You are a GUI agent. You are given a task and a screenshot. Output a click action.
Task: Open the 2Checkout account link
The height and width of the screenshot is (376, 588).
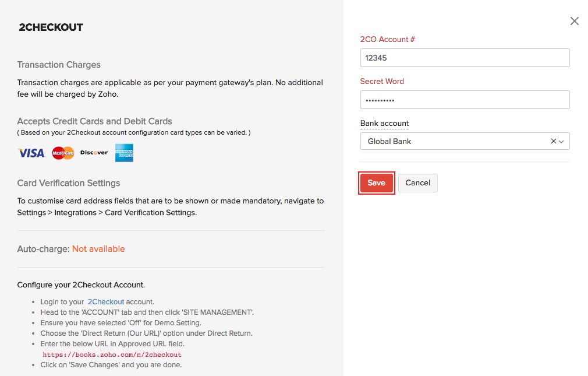point(105,302)
